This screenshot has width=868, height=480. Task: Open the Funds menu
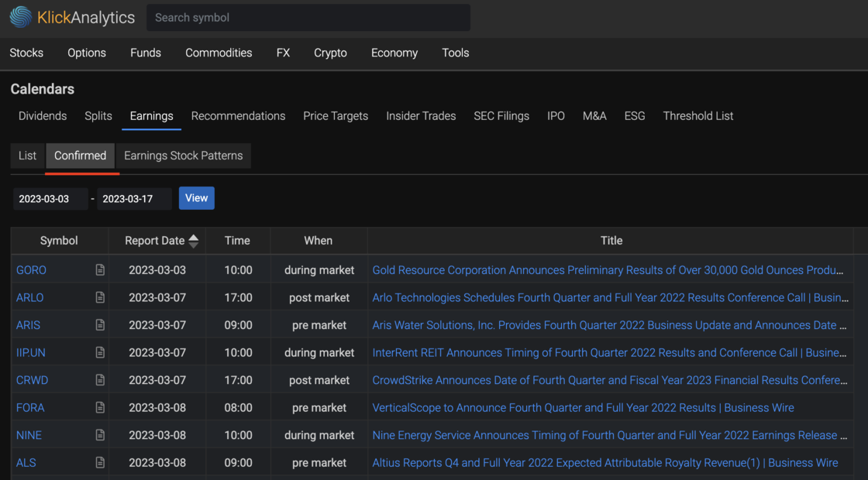[146, 53]
